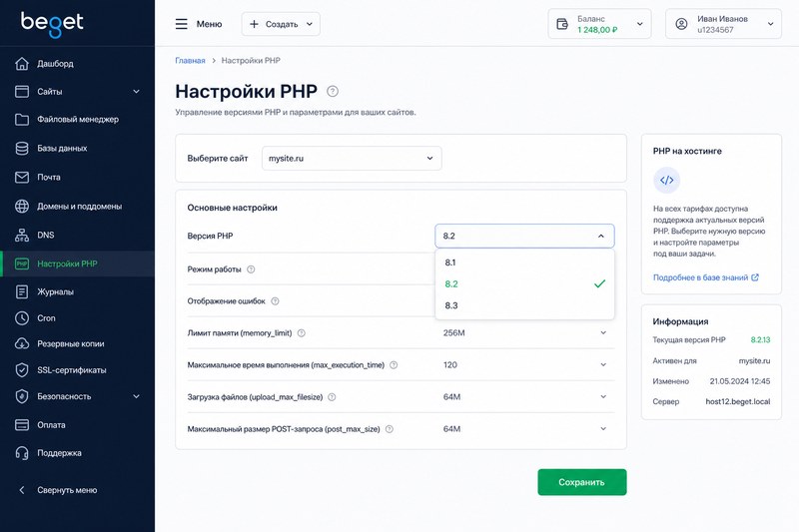Click the Почта envelope icon
The image size is (799, 532).
click(x=22, y=177)
